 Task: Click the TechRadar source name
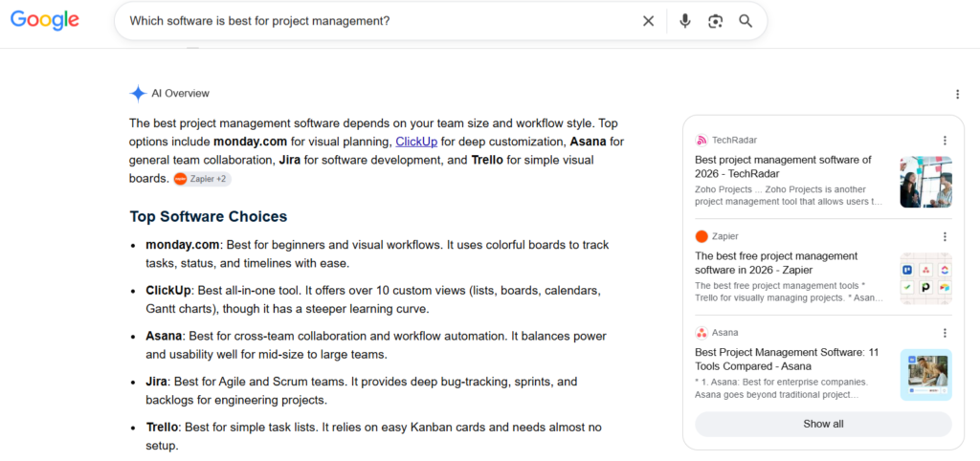click(x=734, y=140)
